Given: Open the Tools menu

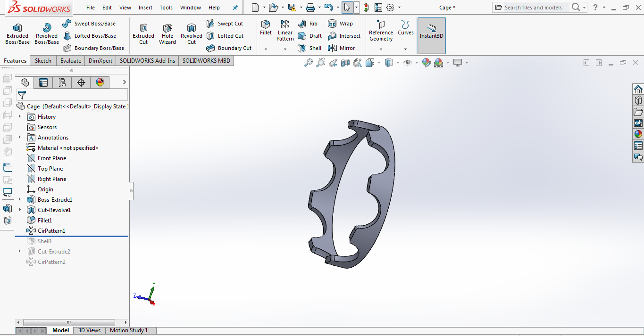Looking at the screenshot, I should (x=166, y=8).
